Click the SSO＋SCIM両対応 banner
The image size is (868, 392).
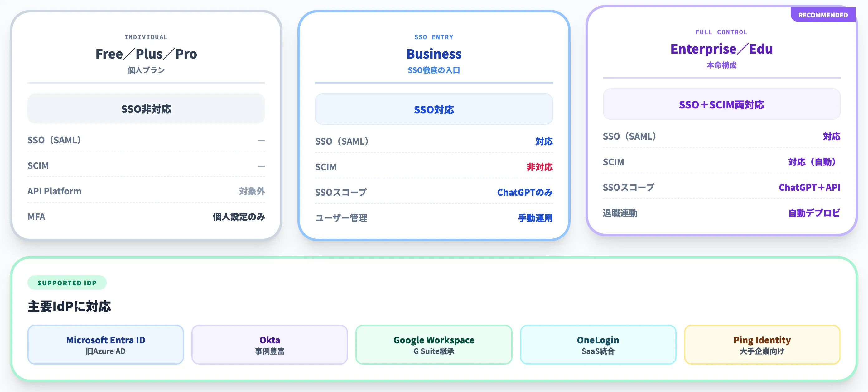tap(721, 104)
